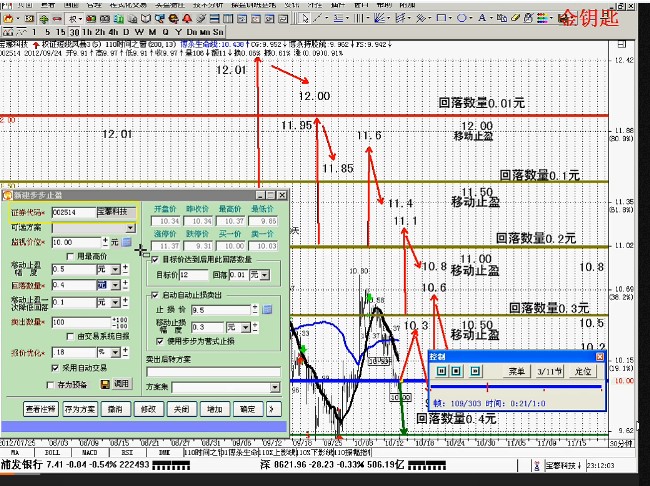Toggle the 由交易系统自报 checkbox
This screenshot has height=486, width=650.
tap(70, 336)
